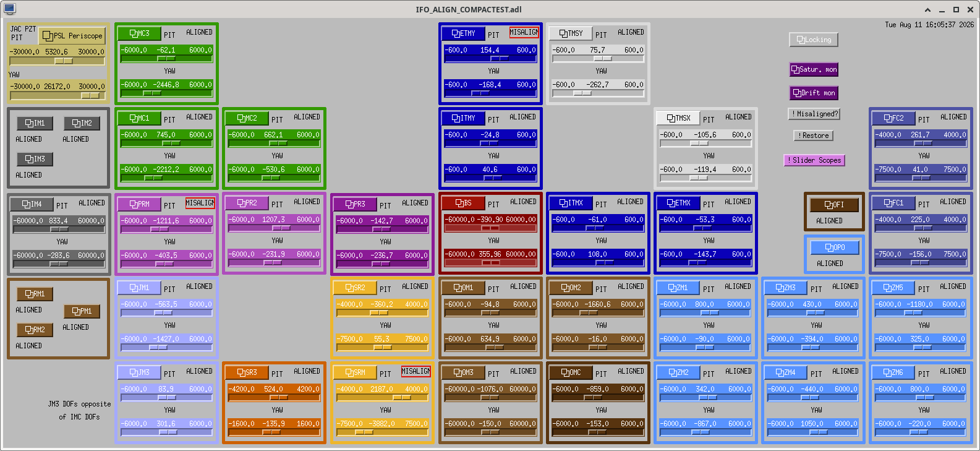
Task: Open the PR3 related display
Action: [355, 204]
